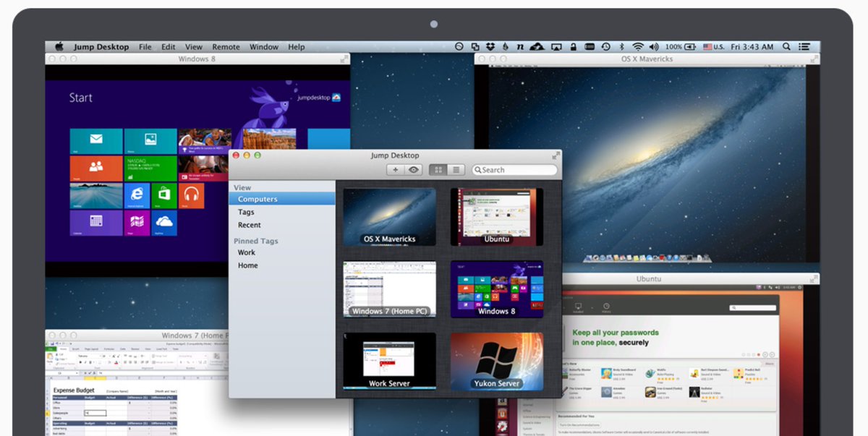Open the Window menu
868x436 pixels.
[264, 47]
